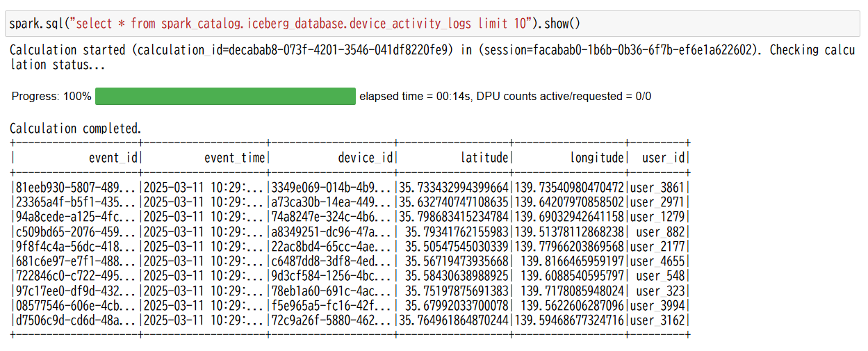Click the device_id column header
868x351 pixels.
[x=366, y=158]
